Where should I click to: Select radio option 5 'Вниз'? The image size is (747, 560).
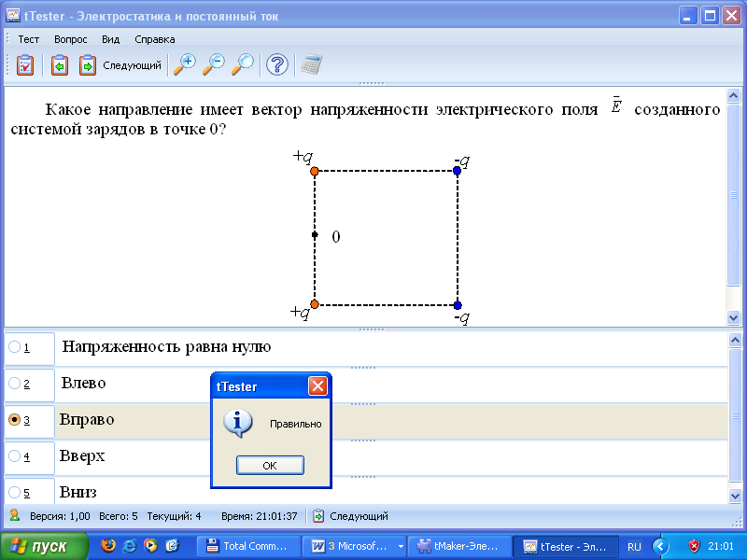click(x=14, y=492)
